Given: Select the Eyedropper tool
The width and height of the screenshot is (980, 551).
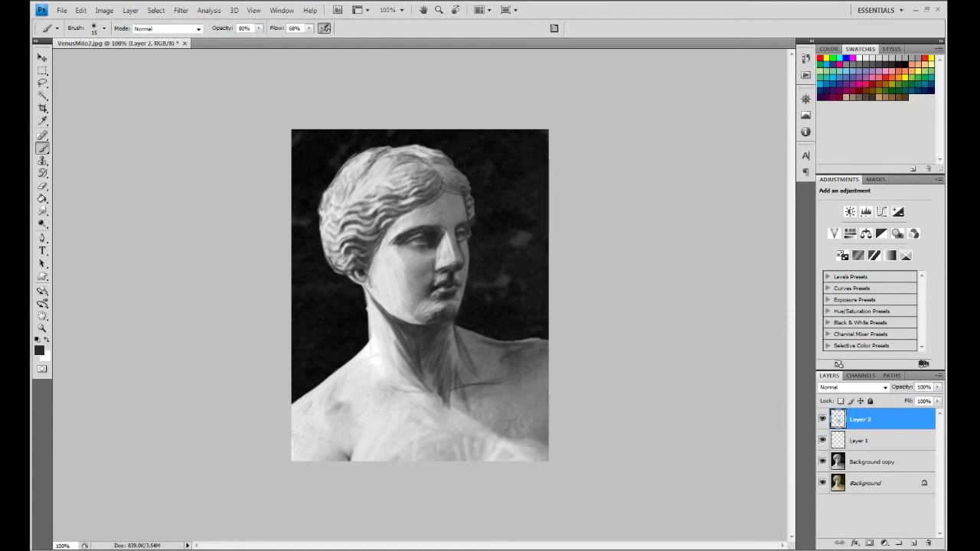Looking at the screenshot, I should (x=42, y=121).
